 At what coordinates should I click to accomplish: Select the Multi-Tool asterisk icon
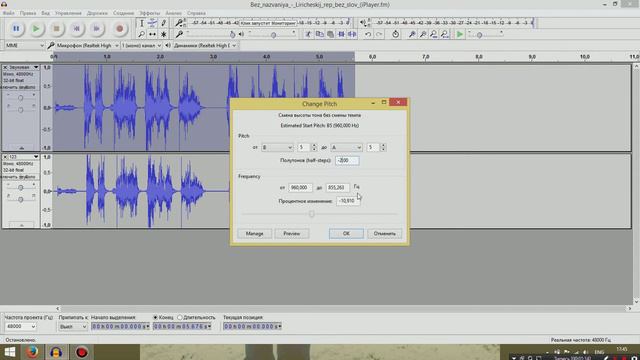coord(163,34)
